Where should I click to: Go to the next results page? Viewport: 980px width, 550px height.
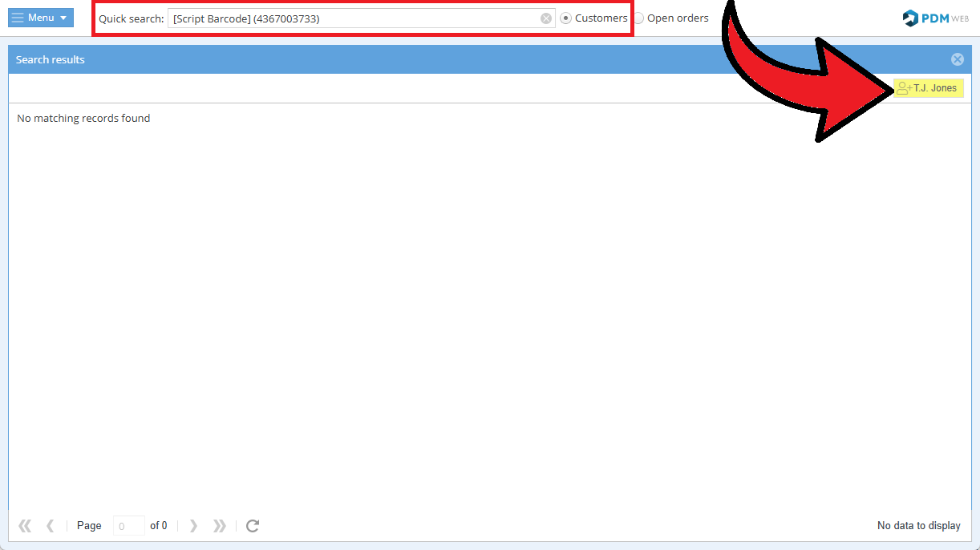[x=193, y=526]
